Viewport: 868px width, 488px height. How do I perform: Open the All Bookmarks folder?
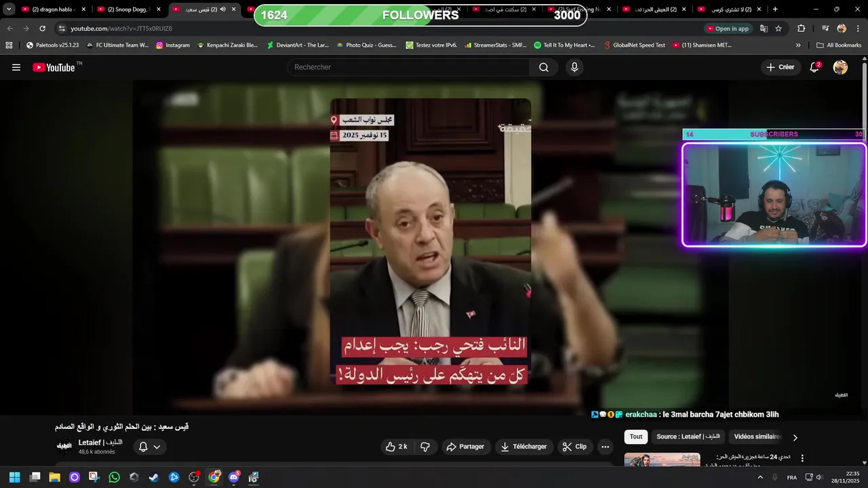click(839, 45)
